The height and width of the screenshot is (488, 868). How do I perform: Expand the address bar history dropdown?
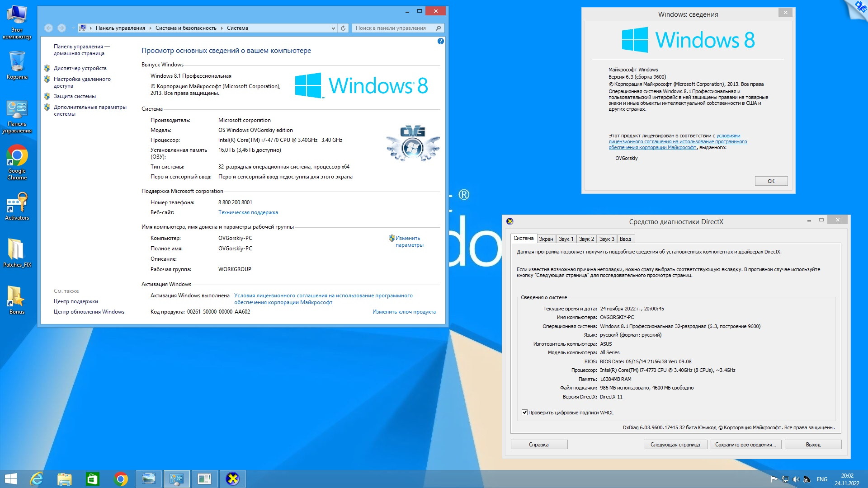point(333,28)
